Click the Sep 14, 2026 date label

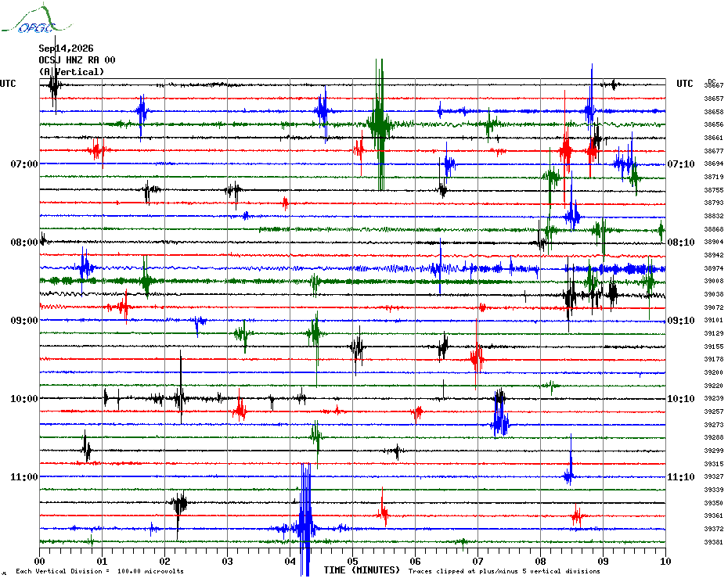tap(66, 48)
